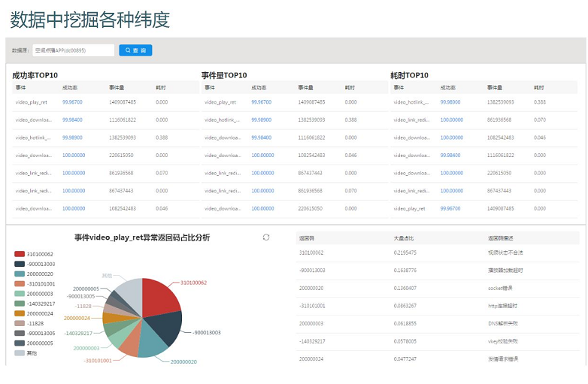Screen dimensions: 588x384
Task: Open the 数据源 data source selector box
Action: (73, 50)
